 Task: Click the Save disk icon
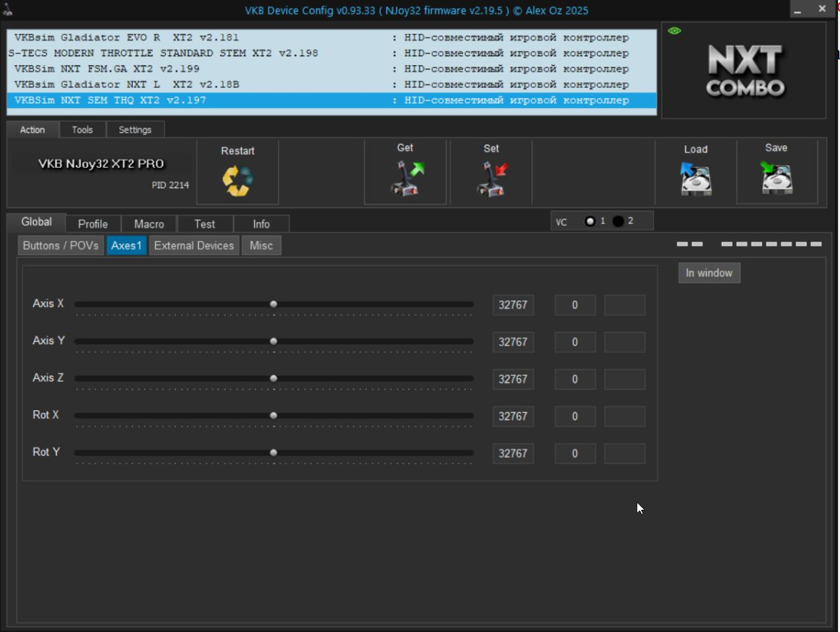pyautogui.click(x=776, y=178)
